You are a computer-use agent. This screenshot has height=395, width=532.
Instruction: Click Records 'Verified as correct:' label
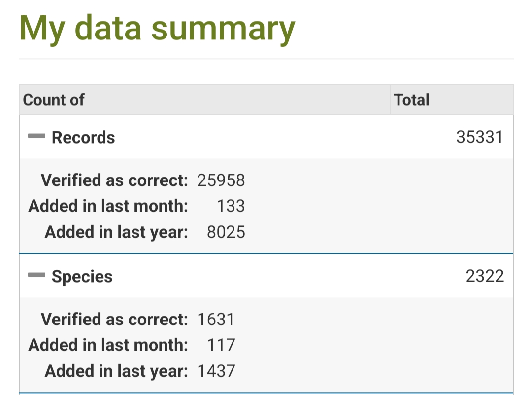click(x=114, y=180)
